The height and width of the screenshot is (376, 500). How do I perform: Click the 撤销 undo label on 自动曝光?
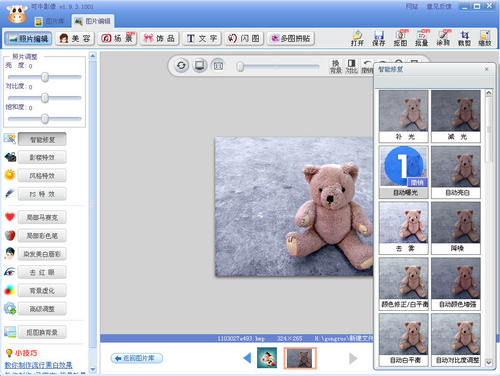pyautogui.click(x=417, y=182)
